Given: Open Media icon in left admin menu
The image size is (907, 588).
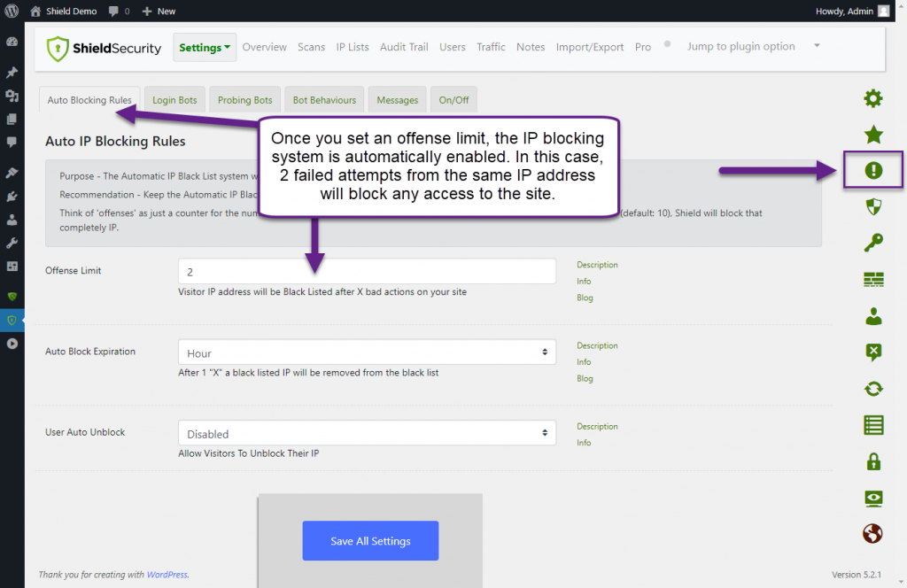Looking at the screenshot, I should tap(12, 96).
